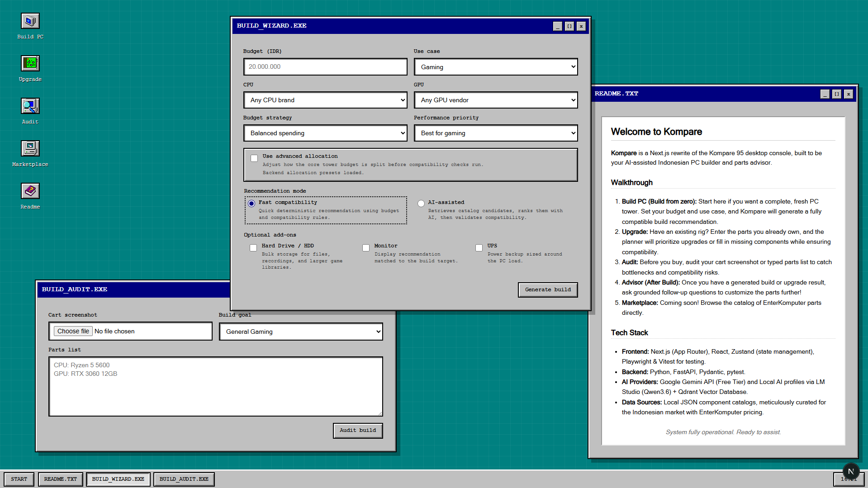This screenshot has width=868, height=488.
Task: Open the Marketplace desktop icon
Action: (30, 154)
